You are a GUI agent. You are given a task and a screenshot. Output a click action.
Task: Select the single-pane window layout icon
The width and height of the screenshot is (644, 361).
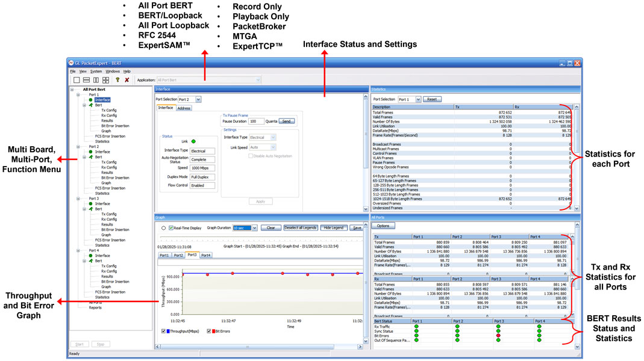pos(77,80)
